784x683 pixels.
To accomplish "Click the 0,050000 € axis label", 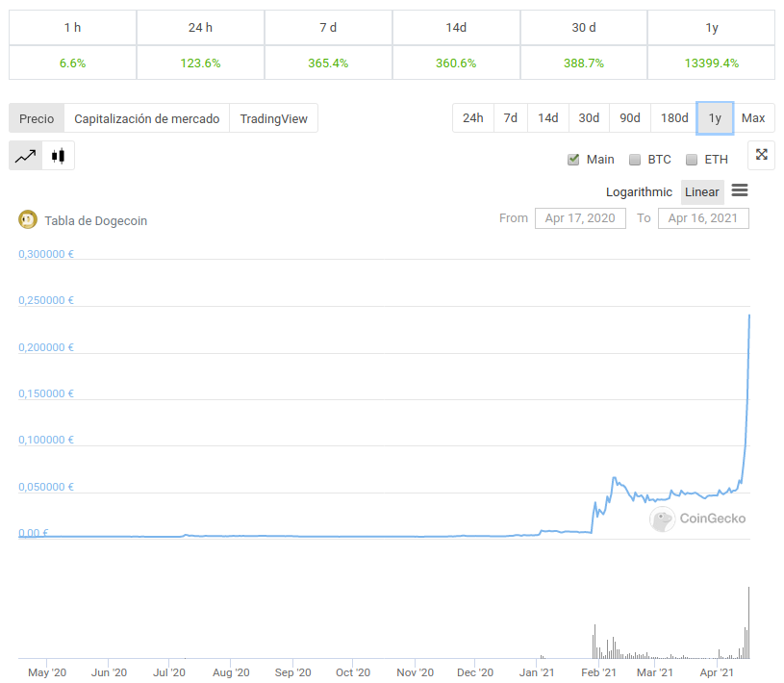I will coord(46,487).
